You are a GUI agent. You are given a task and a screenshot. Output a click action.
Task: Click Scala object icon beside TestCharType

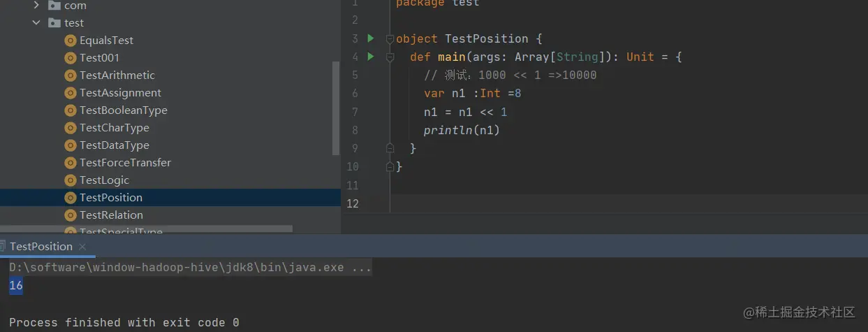[x=70, y=128]
